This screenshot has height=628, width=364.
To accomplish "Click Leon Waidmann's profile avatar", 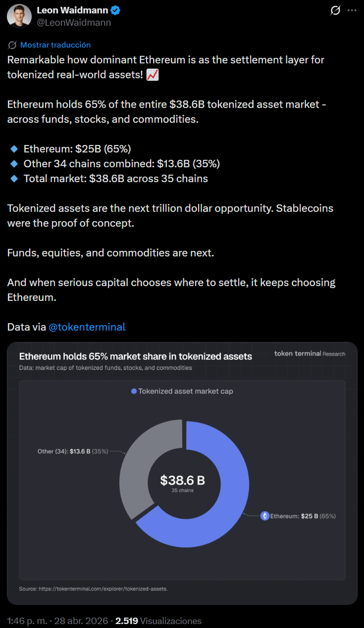I will pos(19,16).
